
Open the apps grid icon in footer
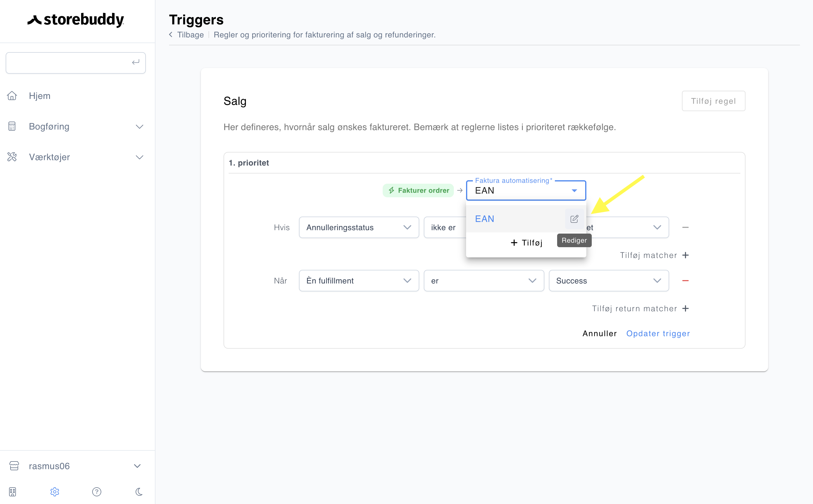click(x=12, y=492)
